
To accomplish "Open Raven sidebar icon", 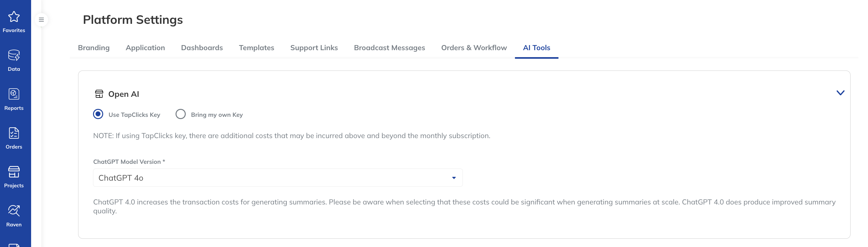I will [x=14, y=210].
